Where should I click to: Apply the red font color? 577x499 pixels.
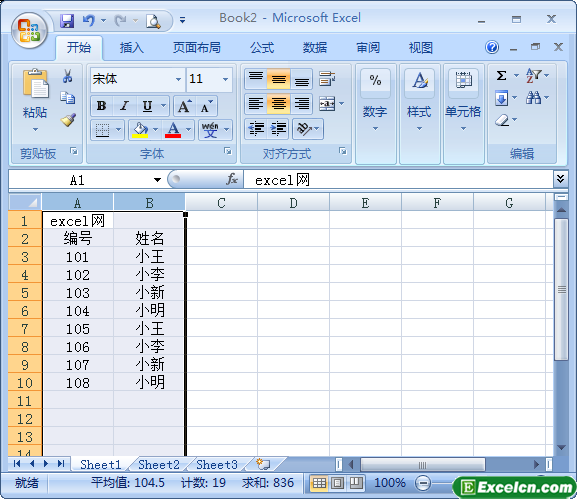coord(173,130)
